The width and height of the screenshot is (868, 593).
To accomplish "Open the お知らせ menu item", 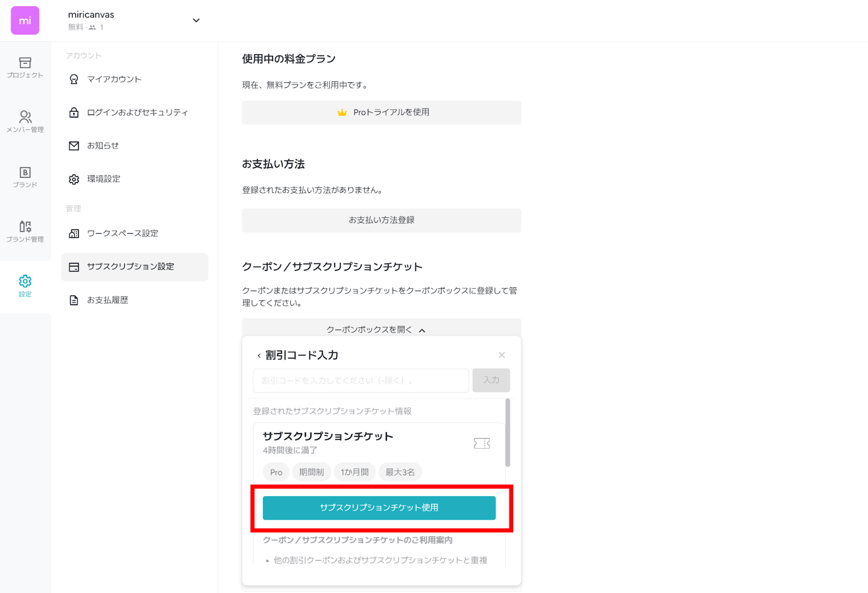I will click(x=135, y=146).
